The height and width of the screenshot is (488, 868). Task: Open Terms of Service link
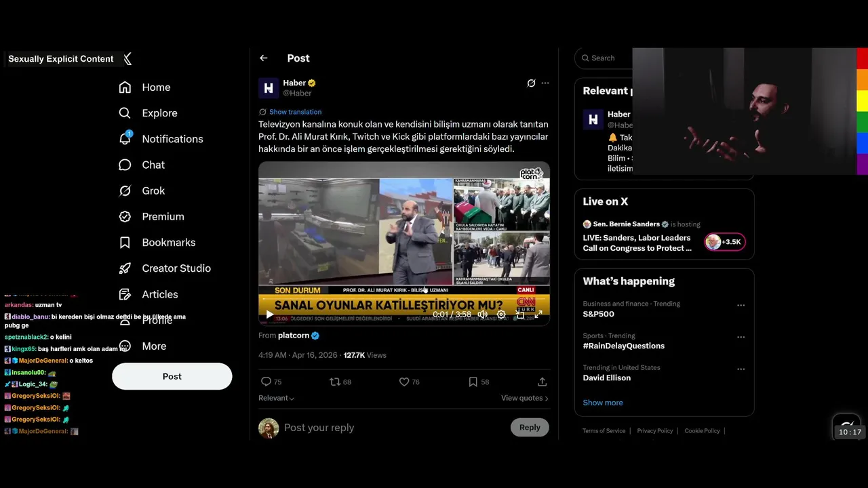tap(604, 431)
